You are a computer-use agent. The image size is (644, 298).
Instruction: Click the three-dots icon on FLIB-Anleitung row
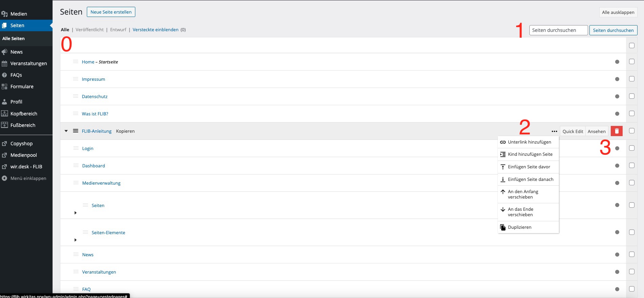tap(554, 131)
